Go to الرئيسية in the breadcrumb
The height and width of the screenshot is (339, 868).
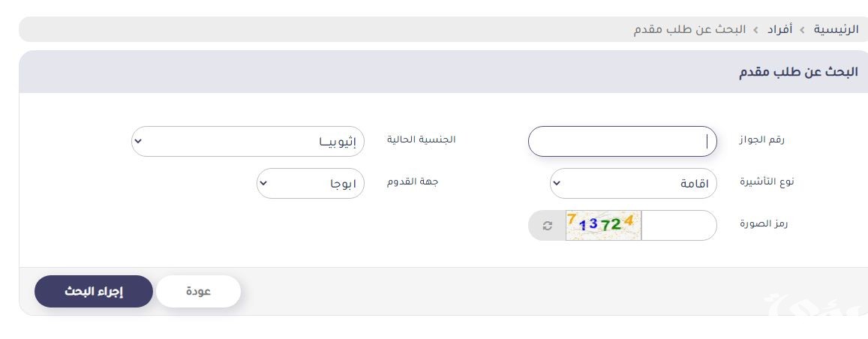click(835, 30)
